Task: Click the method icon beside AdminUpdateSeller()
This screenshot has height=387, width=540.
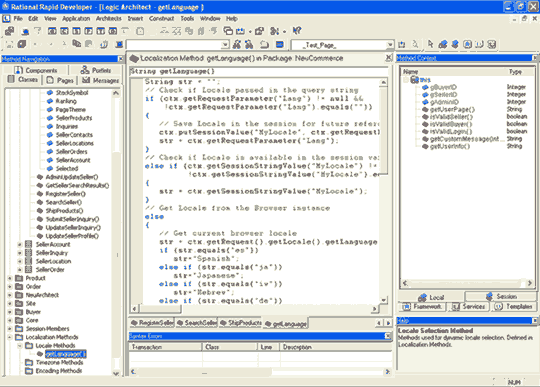Action: (x=40, y=177)
